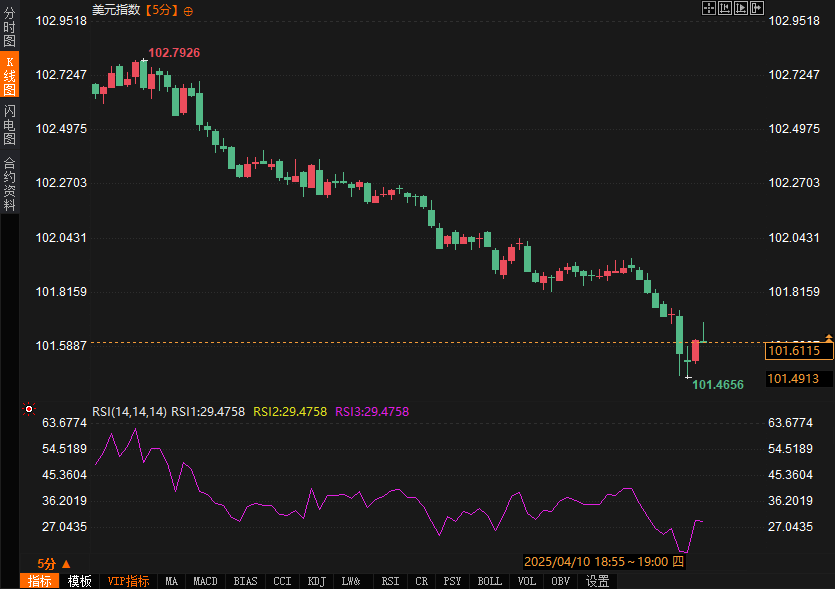Select the 指标 tab at bottom
The image size is (835, 589).
39,581
